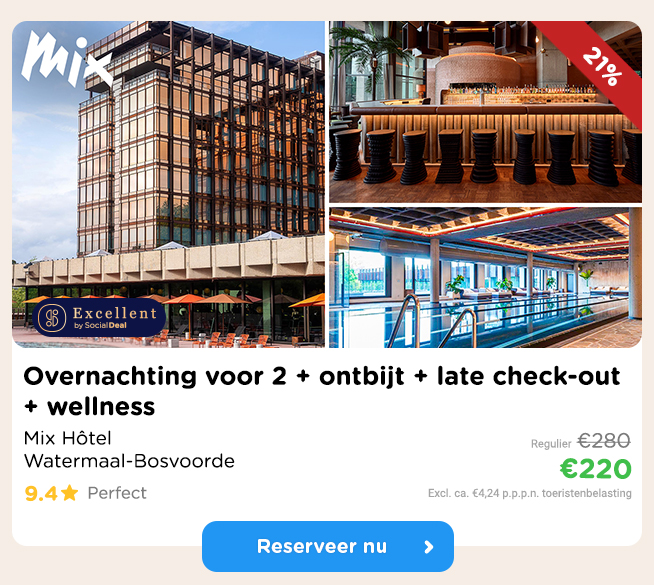Click the struck-through €280 regular price

click(604, 441)
